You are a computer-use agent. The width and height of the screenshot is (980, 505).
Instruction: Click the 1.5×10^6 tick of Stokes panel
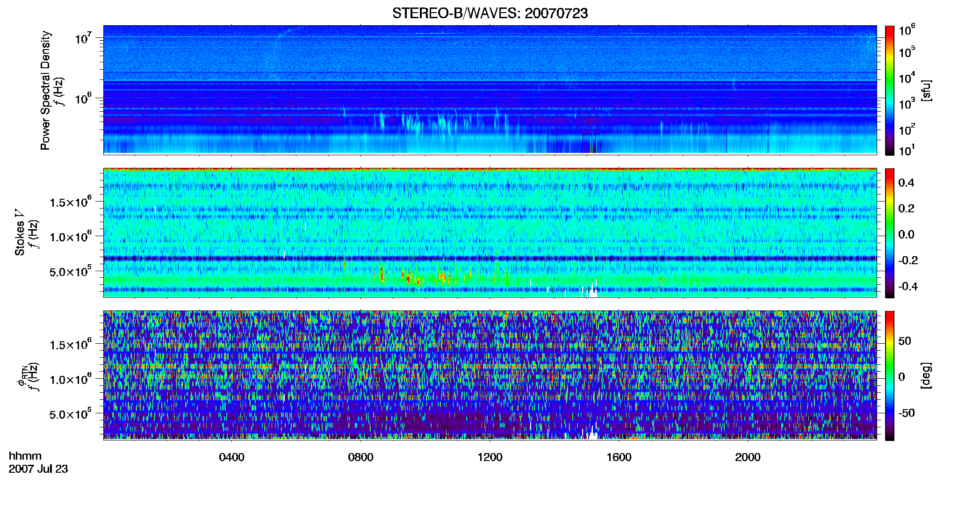(x=70, y=202)
